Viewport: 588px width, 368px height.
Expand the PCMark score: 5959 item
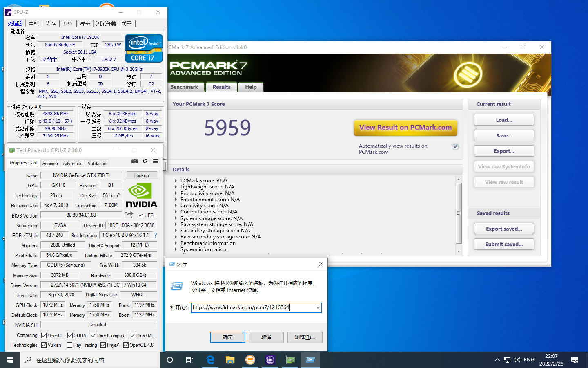pyautogui.click(x=176, y=181)
